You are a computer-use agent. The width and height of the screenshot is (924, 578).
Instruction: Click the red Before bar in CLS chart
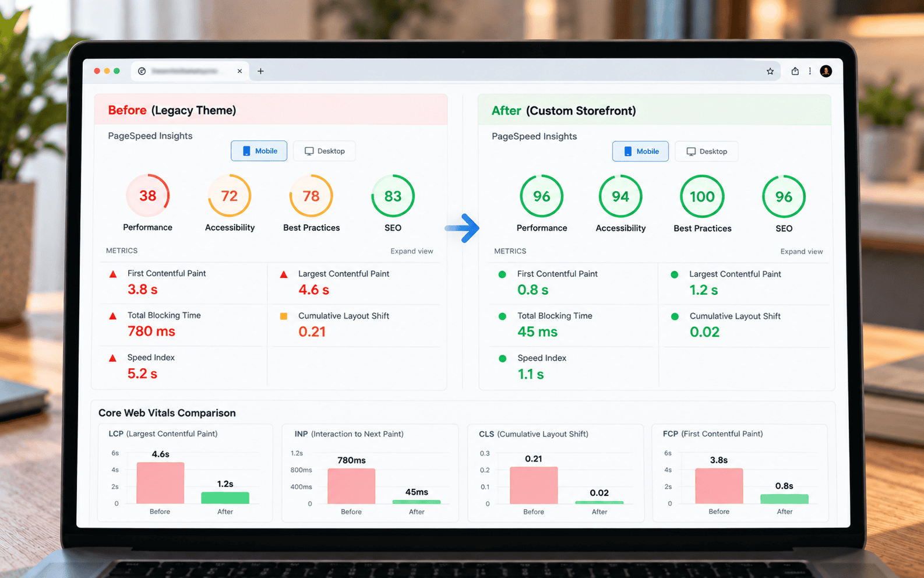(x=534, y=485)
